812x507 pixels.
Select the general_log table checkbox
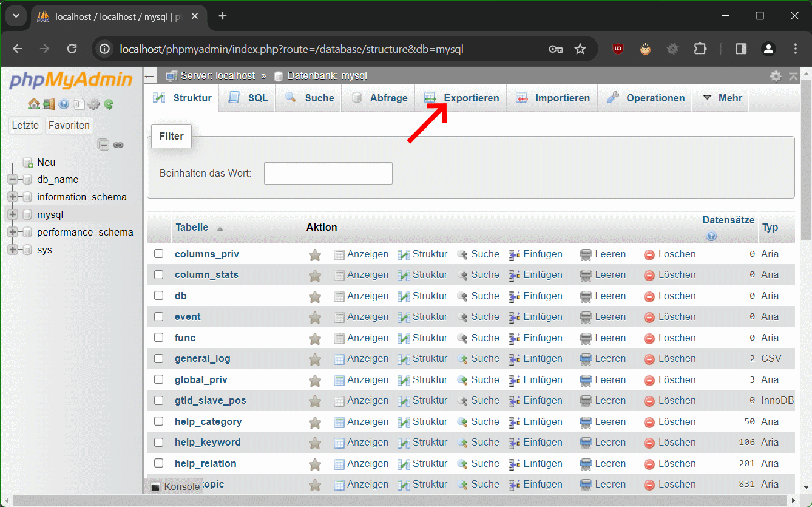tap(159, 359)
